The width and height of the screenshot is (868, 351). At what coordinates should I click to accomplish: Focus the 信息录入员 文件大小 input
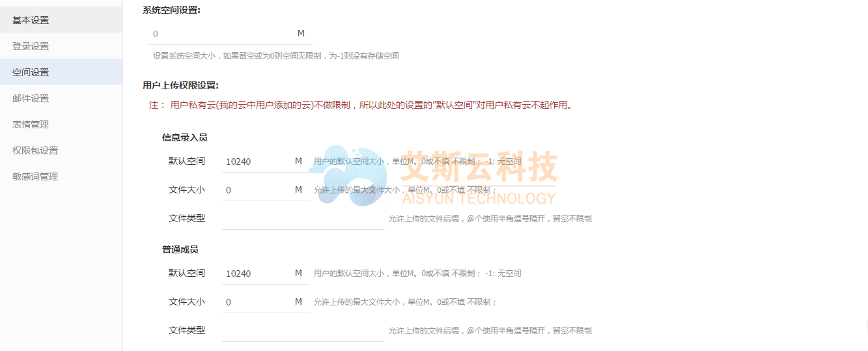(257, 190)
